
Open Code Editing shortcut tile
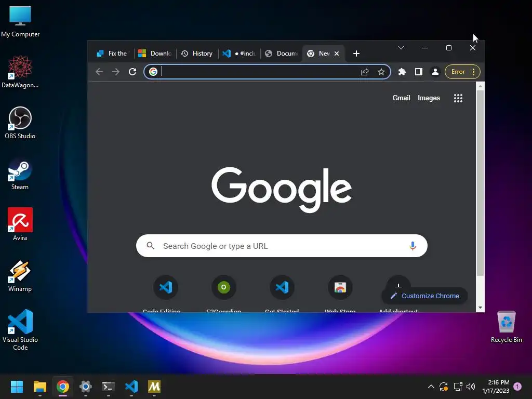(x=165, y=294)
